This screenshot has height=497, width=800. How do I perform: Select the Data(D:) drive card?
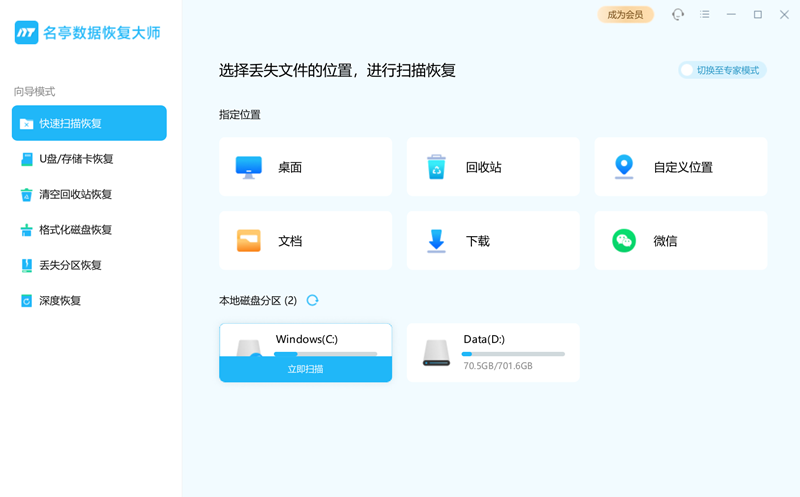coord(493,352)
